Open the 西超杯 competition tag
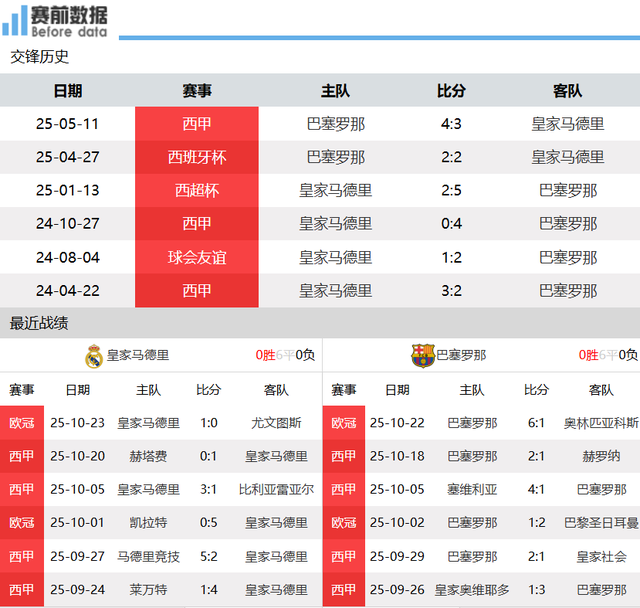This screenshot has height=608, width=640. tap(197, 190)
